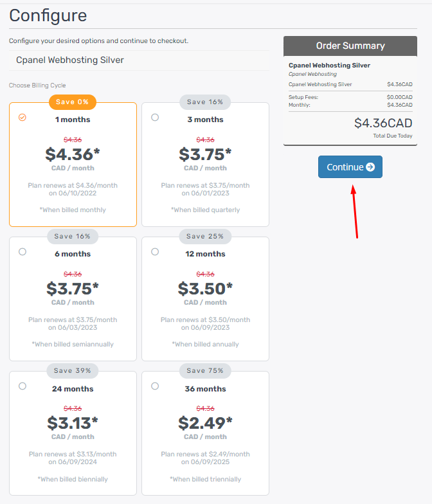Click the Save 39% badge
This screenshot has width=432, height=504.
click(72, 370)
